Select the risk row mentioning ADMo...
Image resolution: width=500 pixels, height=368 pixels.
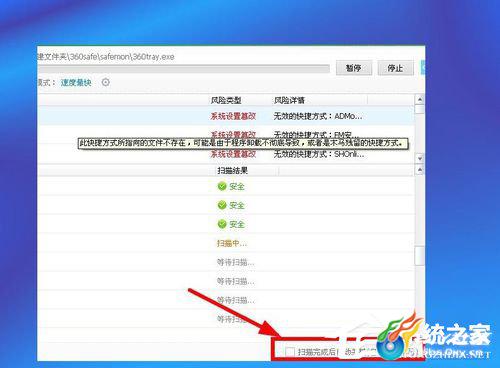(x=226, y=116)
